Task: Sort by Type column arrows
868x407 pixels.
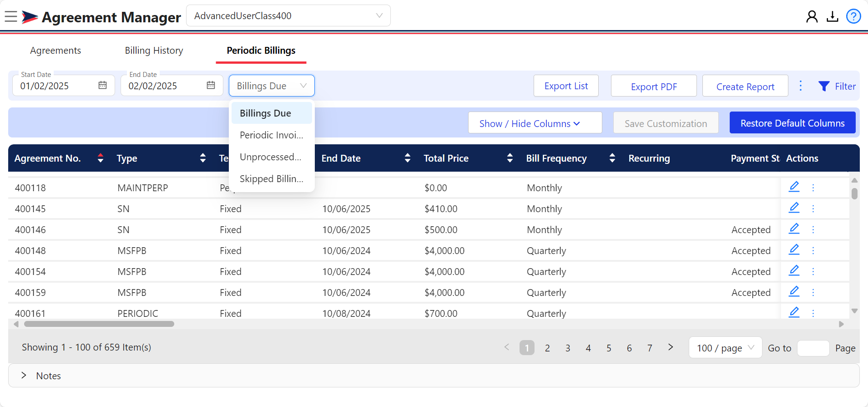Action: coord(203,158)
